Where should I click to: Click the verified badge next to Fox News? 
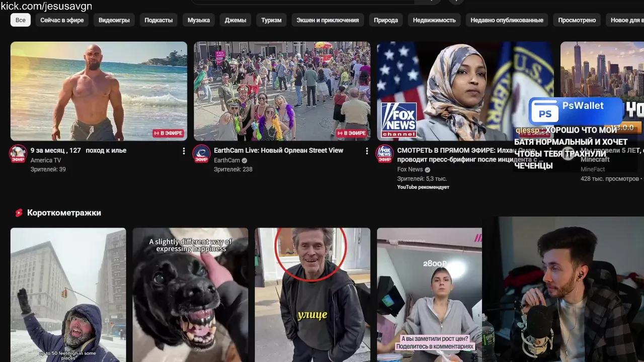(x=427, y=169)
